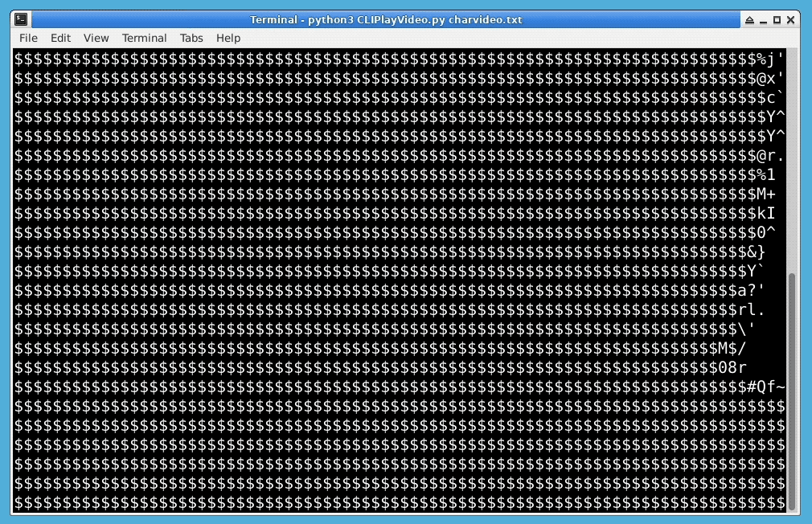The width and height of the screenshot is (812, 524).
Task: Open the Tabs menu
Action: pos(191,38)
